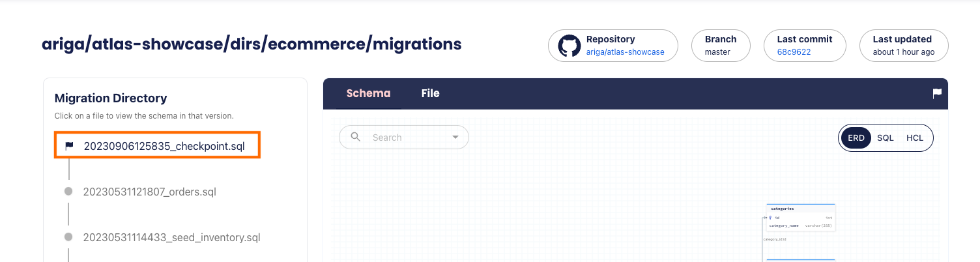Click the magnifier icon in the search box
Viewport: 980px width, 262px height.
(x=356, y=137)
